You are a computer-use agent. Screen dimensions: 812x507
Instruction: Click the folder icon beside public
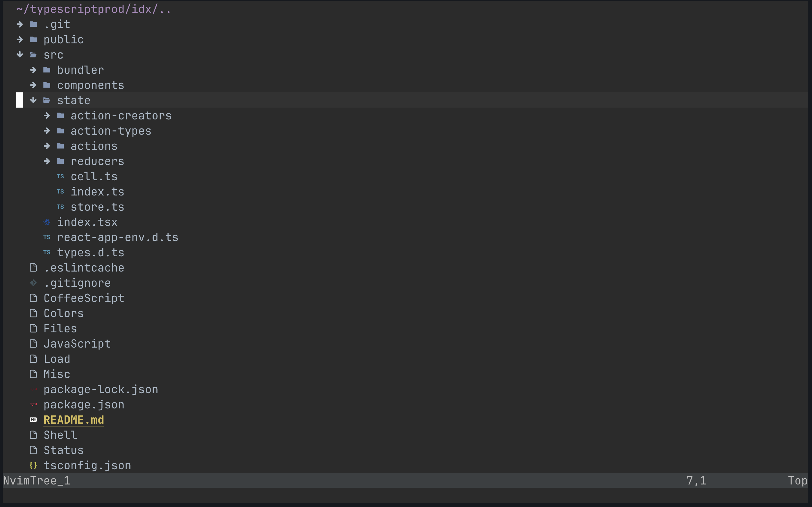[x=33, y=39]
